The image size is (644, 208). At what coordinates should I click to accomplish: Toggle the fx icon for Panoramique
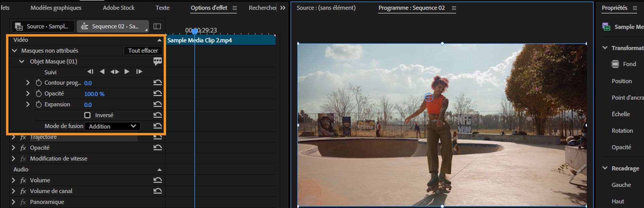23,202
